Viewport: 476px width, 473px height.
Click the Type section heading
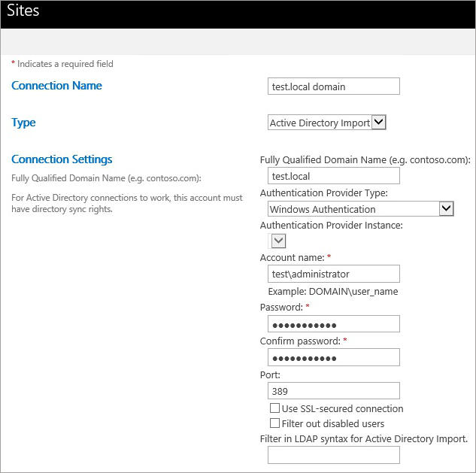pyautogui.click(x=23, y=123)
